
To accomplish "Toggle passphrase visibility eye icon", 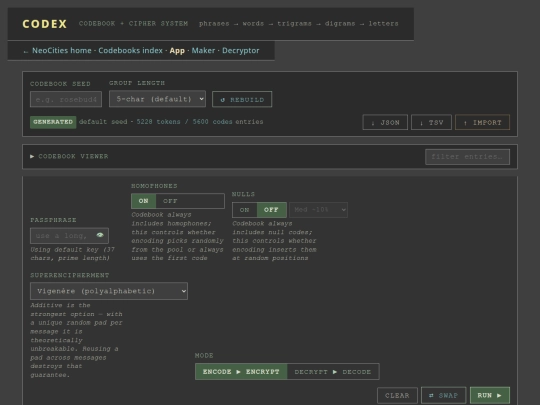I will [100, 235].
